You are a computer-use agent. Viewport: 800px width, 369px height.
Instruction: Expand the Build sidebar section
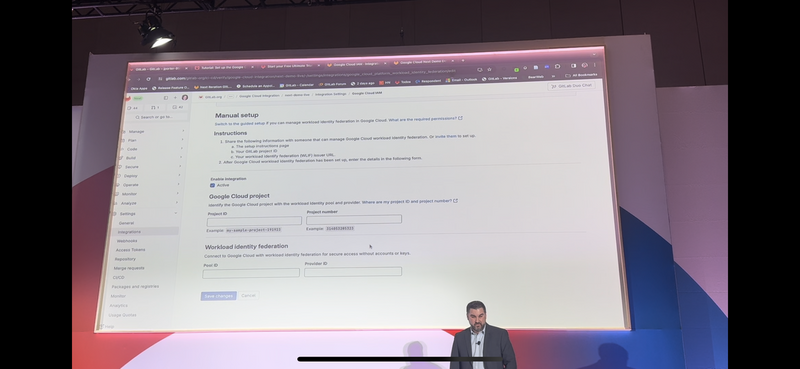point(151,158)
